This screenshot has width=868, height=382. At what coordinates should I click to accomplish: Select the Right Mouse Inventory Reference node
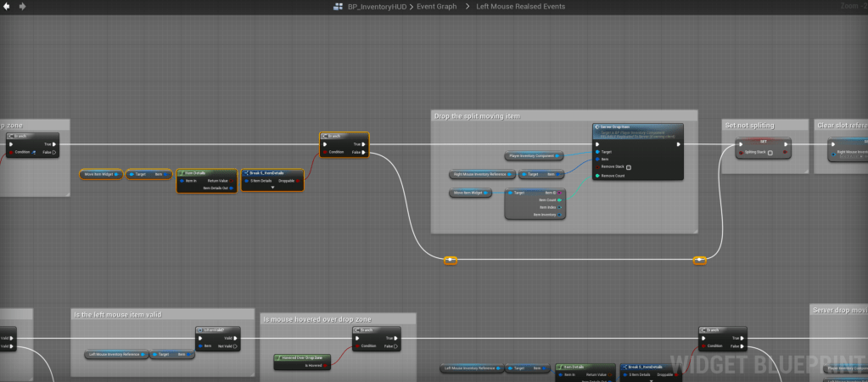(482, 174)
